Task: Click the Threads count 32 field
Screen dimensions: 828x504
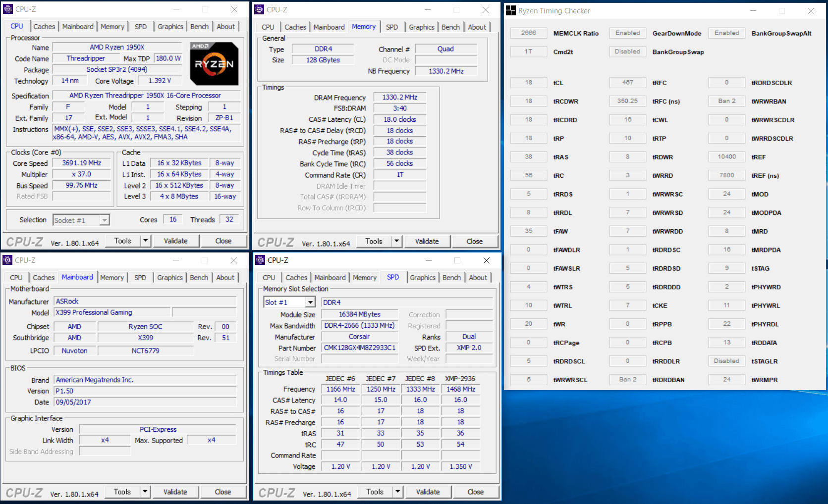Action: tap(229, 220)
